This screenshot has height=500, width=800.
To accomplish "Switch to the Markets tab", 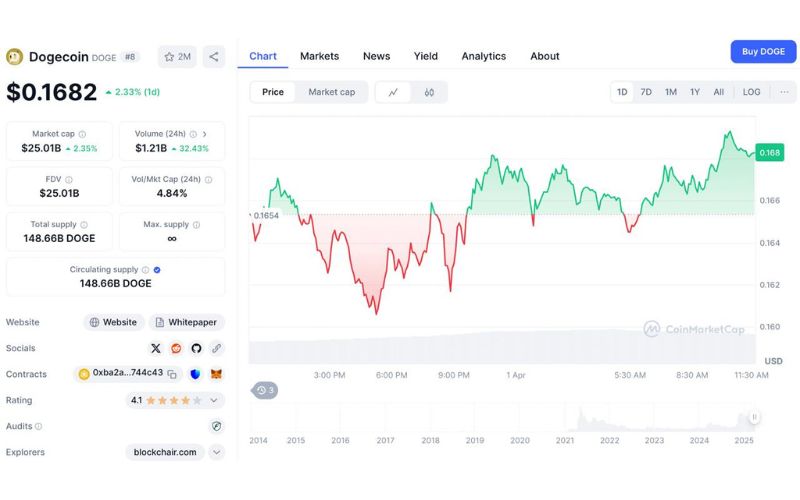I will (x=319, y=56).
